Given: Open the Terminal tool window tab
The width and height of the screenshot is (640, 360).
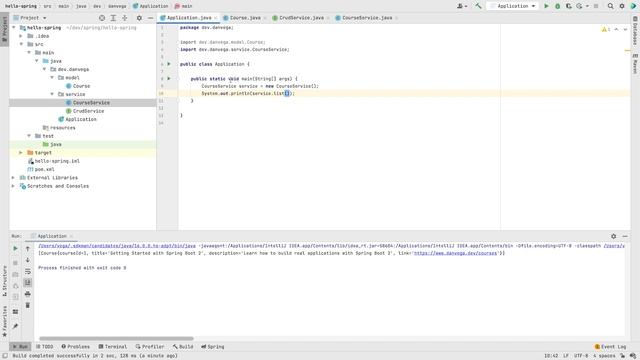Looking at the screenshot, I should tap(113, 347).
